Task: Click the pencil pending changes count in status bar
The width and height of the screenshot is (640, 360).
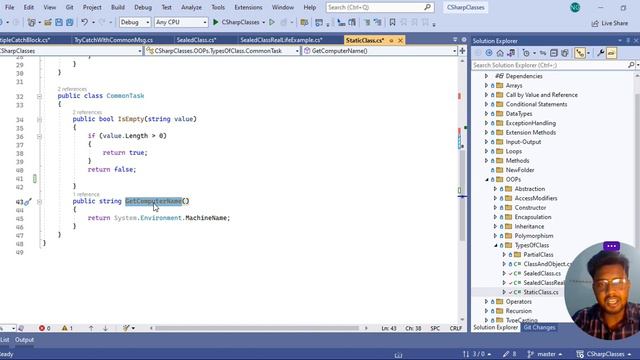Action: 509,354
